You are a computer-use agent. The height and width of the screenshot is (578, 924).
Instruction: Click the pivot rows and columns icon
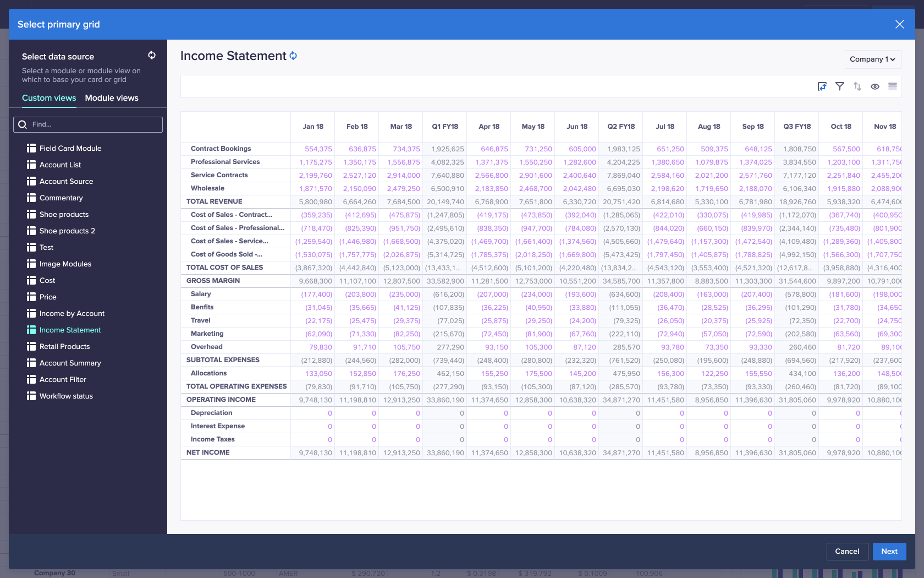coord(822,86)
